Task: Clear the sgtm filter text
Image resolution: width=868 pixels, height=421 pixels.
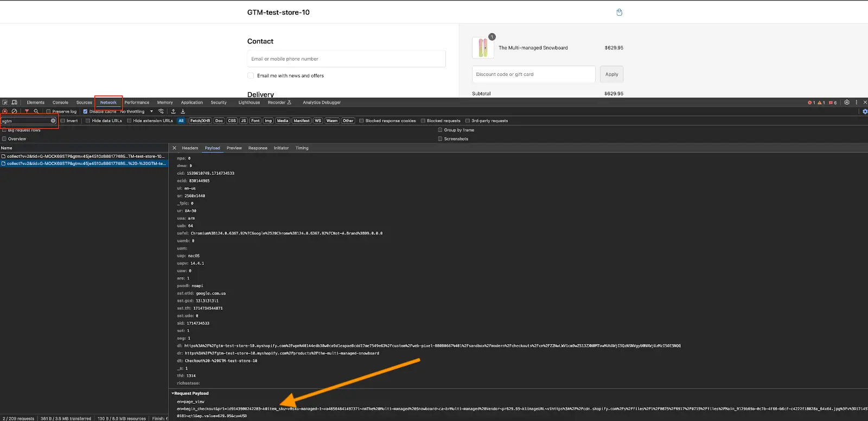Action: coord(53,120)
